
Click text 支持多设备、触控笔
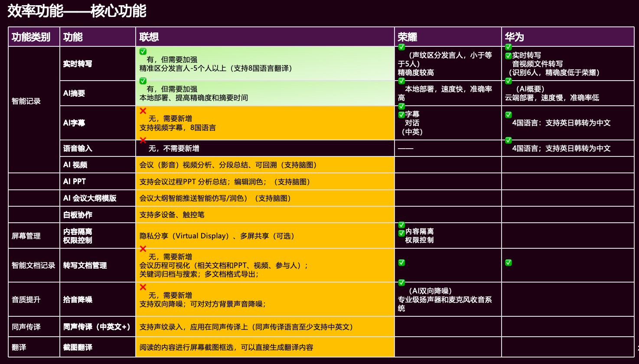pyautogui.click(x=172, y=215)
